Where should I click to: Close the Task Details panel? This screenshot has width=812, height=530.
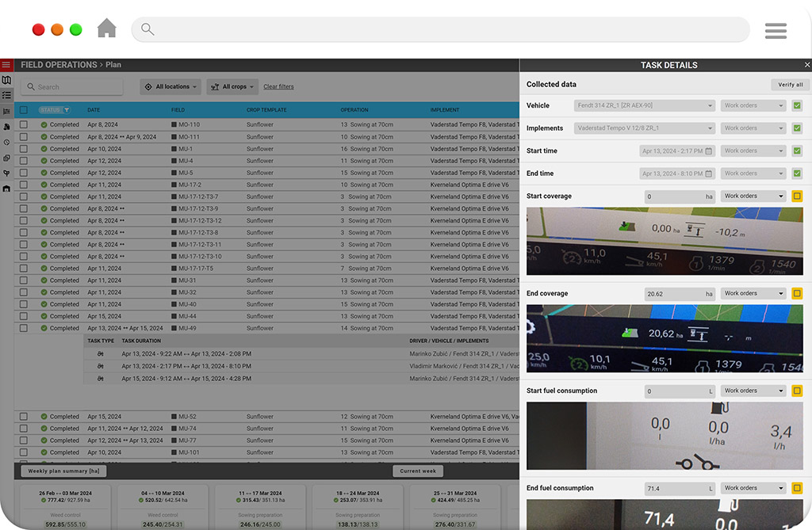click(806, 65)
